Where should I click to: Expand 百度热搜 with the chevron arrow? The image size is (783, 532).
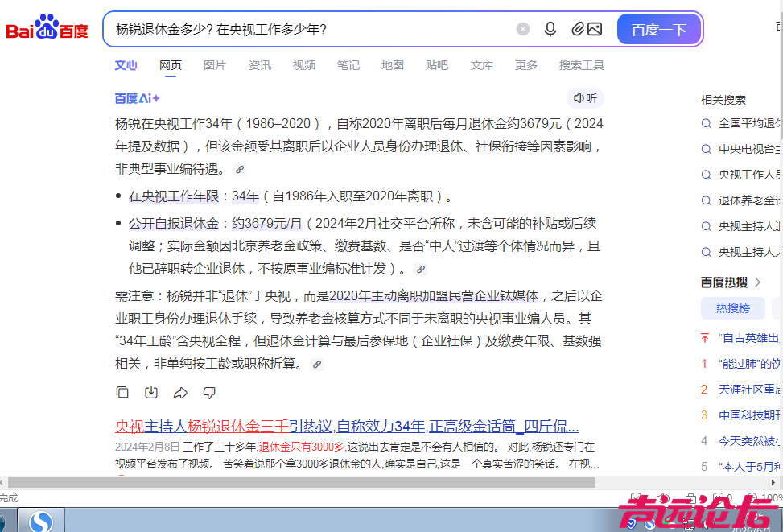(758, 282)
